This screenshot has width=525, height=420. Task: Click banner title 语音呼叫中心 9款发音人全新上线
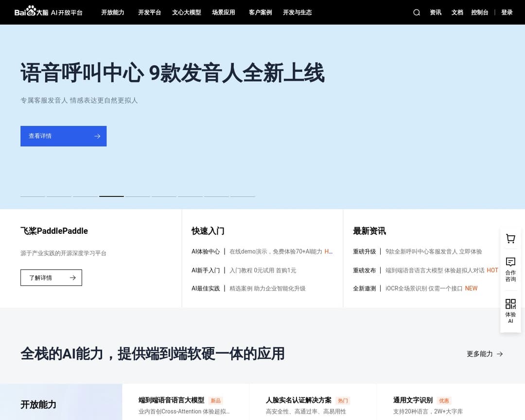coord(173,73)
